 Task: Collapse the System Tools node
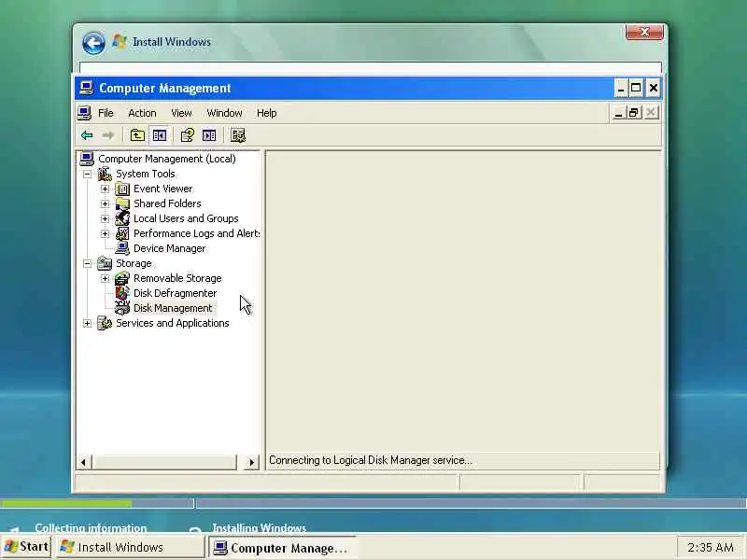coord(87,175)
